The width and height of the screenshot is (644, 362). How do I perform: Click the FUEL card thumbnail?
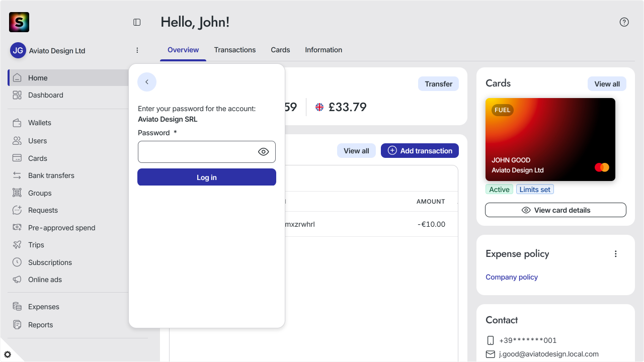(x=550, y=139)
